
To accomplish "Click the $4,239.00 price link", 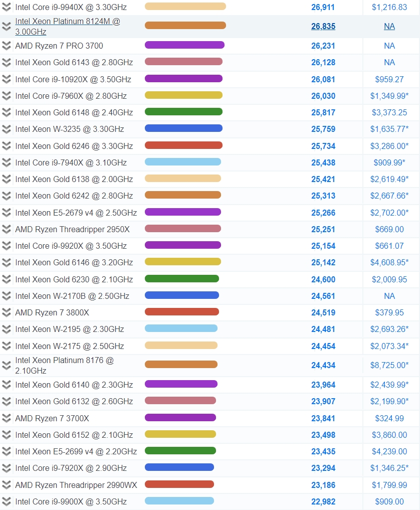I will pos(389,451).
